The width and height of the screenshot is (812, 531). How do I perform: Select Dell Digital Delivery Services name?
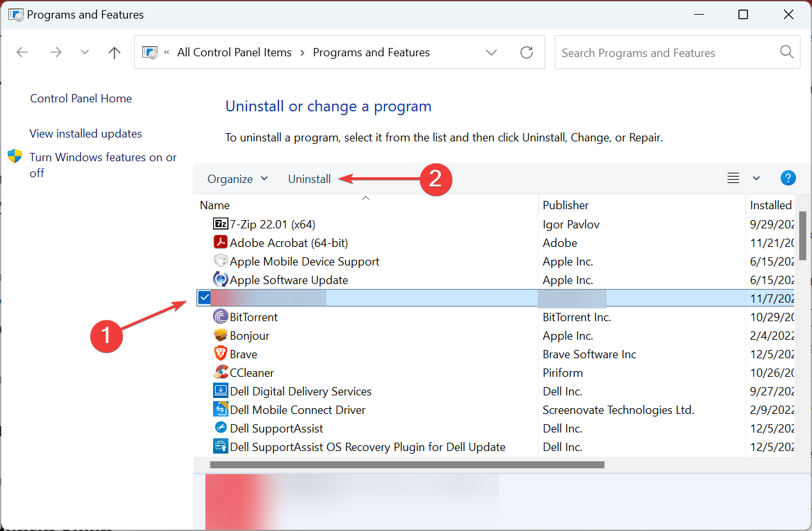[x=301, y=391]
